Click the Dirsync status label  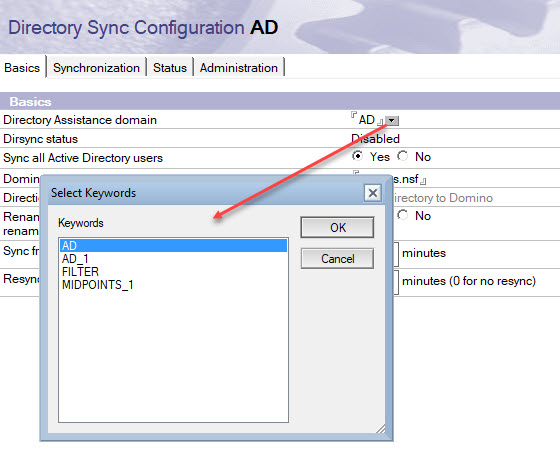pyautogui.click(x=40, y=139)
